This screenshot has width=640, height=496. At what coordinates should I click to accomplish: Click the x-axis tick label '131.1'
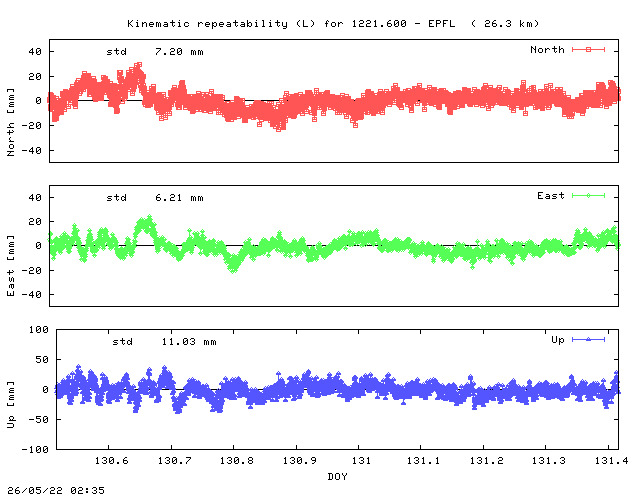coord(423,460)
